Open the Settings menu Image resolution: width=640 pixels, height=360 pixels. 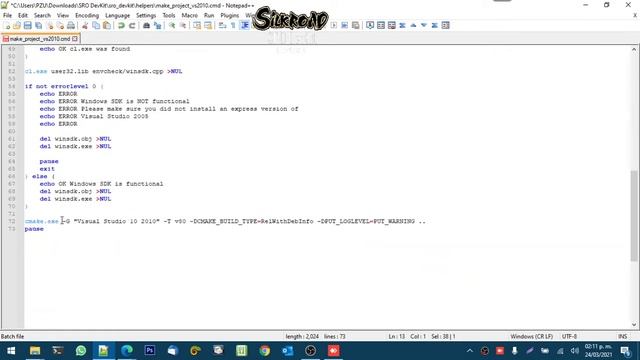[146, 15]
